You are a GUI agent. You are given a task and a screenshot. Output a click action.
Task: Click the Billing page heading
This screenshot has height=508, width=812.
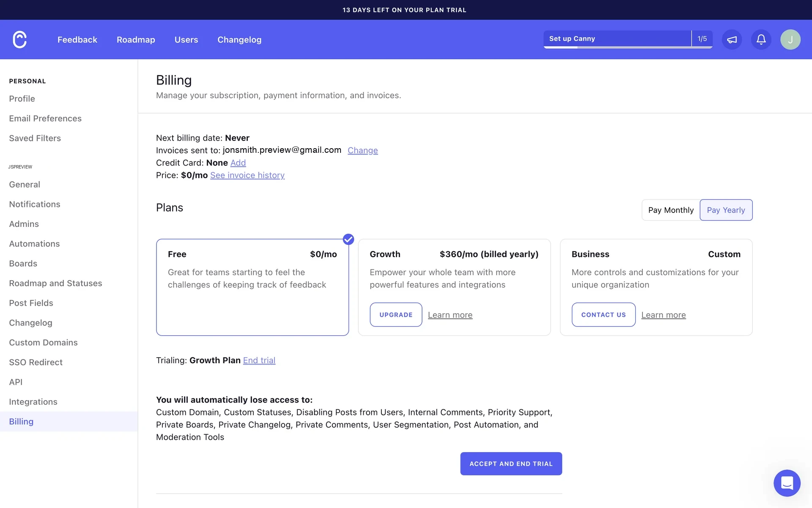tap(174, 80)
